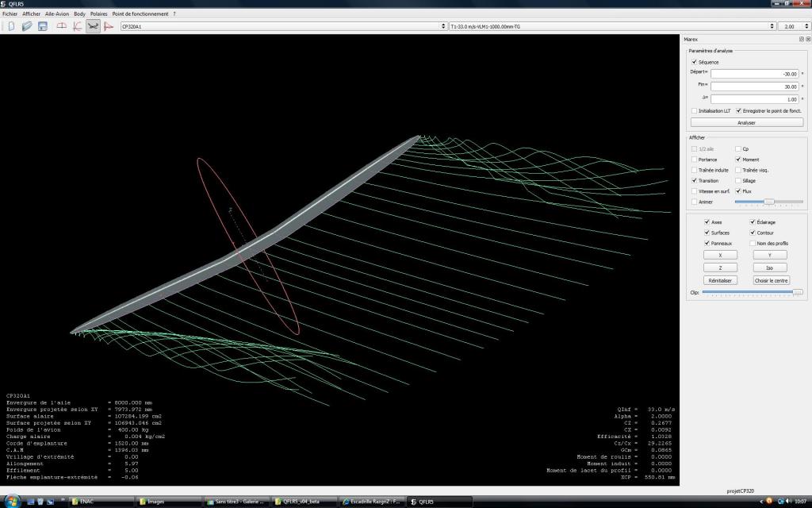Open the XFoil inverse design view icon
Image resolution: width=812 pixels, height=508 pixels.
click(77, 26)
